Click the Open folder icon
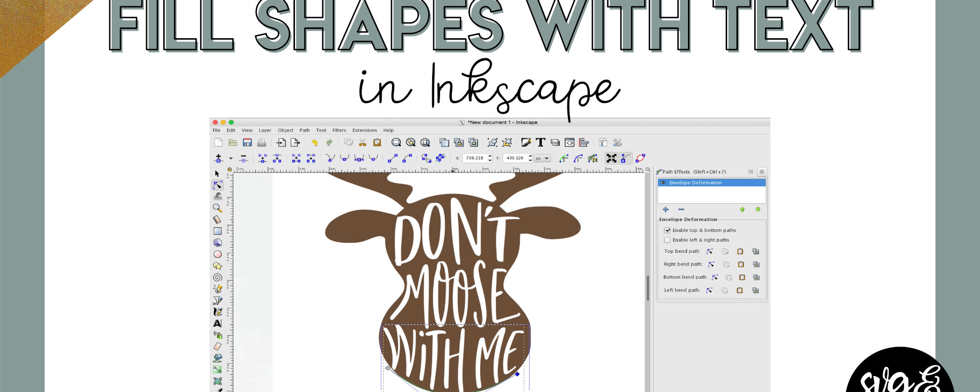Image resolution: width=980 pixels, height=392 pixels. 233,143
